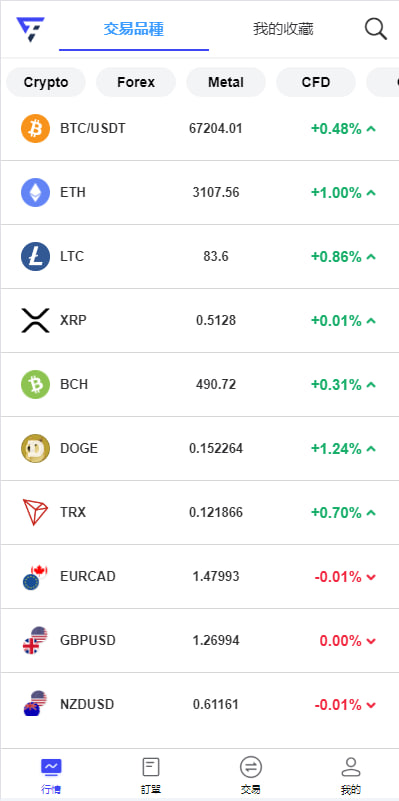The image size is (399, 801).
Task: Open the EURCAD pair row
Action: point(199,576)
